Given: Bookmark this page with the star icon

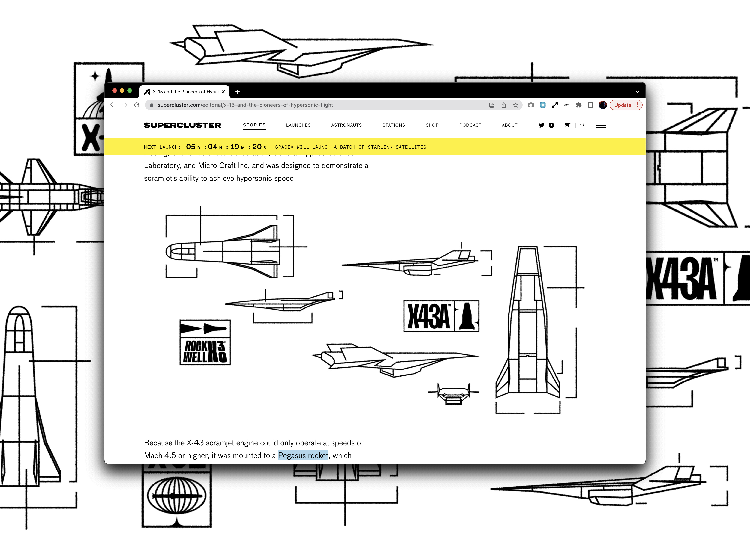Looking at the screenshot, I should click(x=516, y=105).
